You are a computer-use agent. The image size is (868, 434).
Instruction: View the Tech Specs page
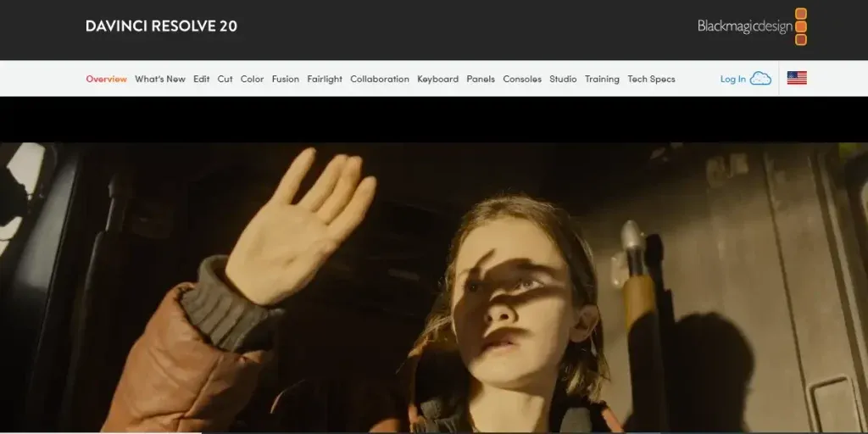coord(651,79)
